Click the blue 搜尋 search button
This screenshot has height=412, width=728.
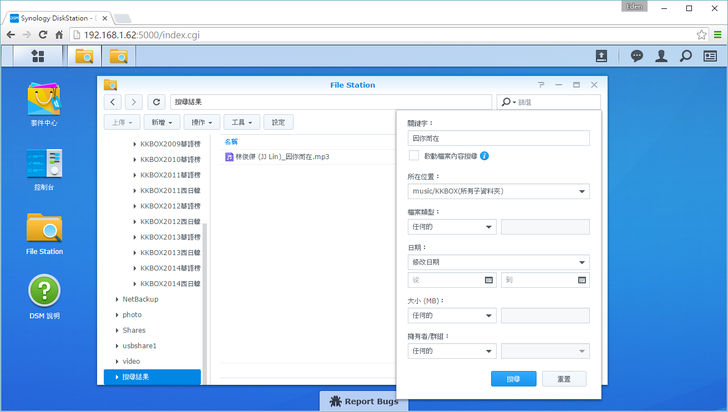[x=514, y=379]
